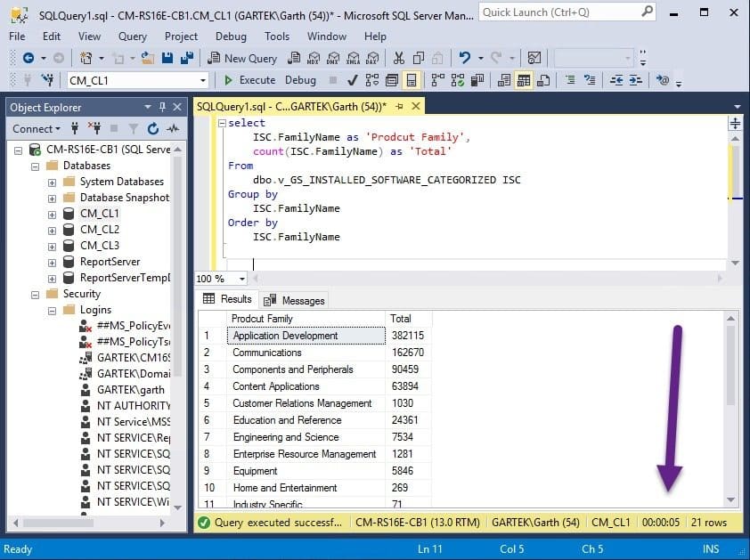Toggle Include Client Statistics

coord(477,80)
